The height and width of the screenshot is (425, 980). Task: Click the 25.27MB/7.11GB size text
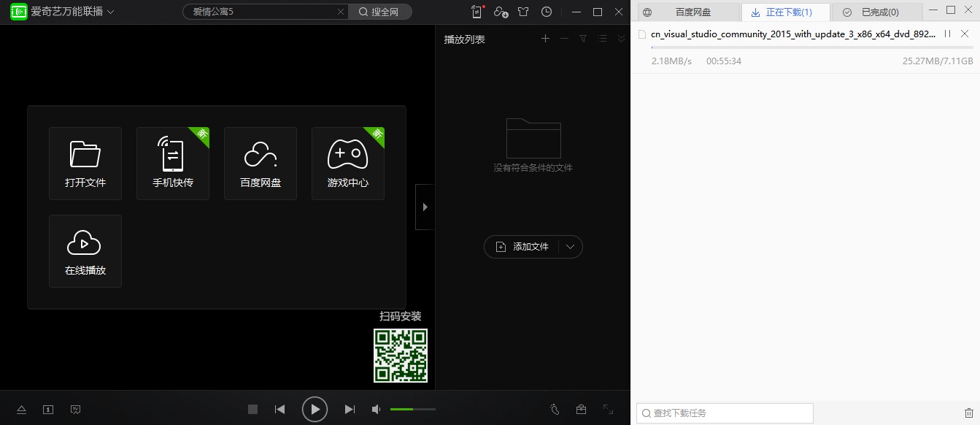(938, 61)
